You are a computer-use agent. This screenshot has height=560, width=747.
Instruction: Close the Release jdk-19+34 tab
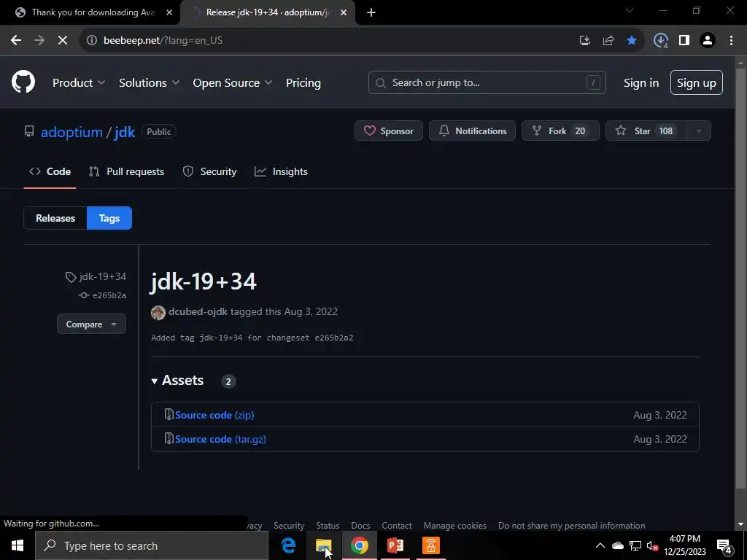(x=344, y=12)
